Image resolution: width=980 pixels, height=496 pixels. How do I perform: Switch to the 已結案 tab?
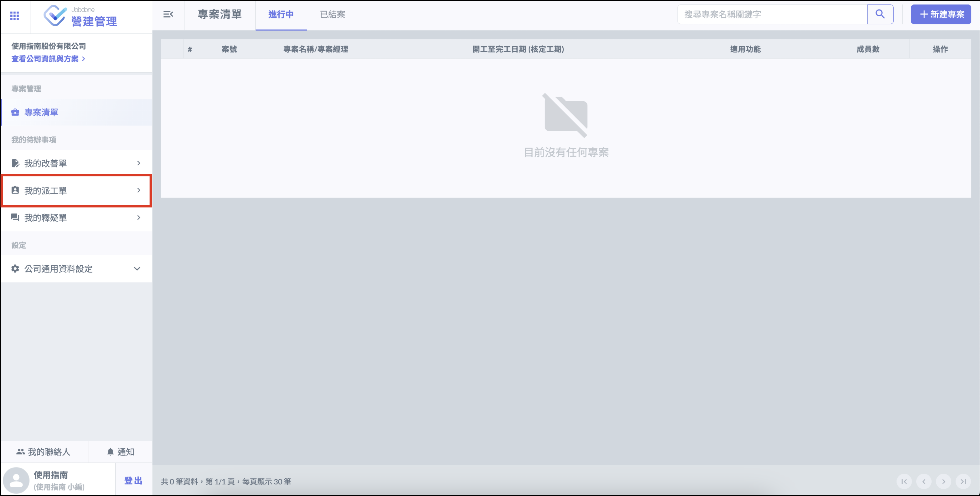click(332, 14)
